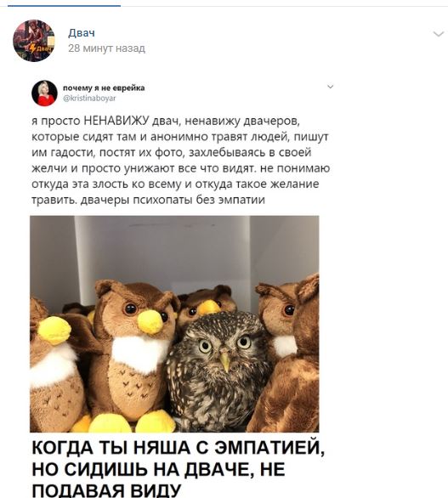
Task: Click caption line "ПОДАВАЯ ВИДУ"
Action: (x=106, y=490)
